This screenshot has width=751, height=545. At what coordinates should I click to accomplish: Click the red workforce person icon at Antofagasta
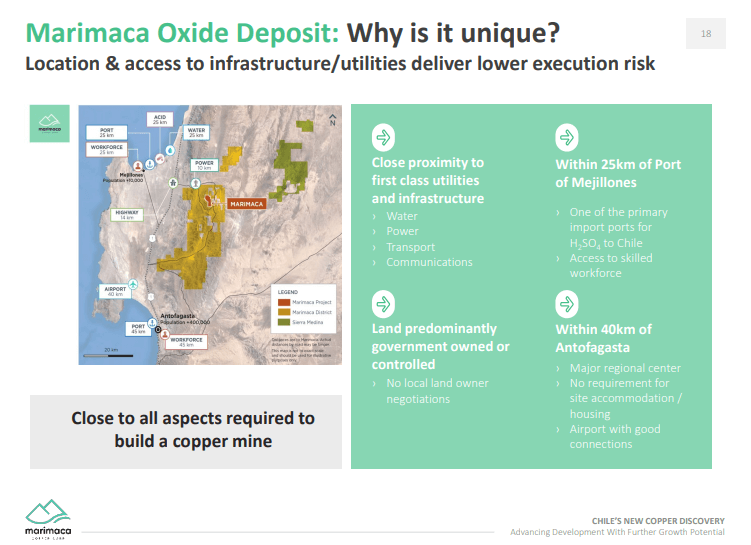coord(165,335)
